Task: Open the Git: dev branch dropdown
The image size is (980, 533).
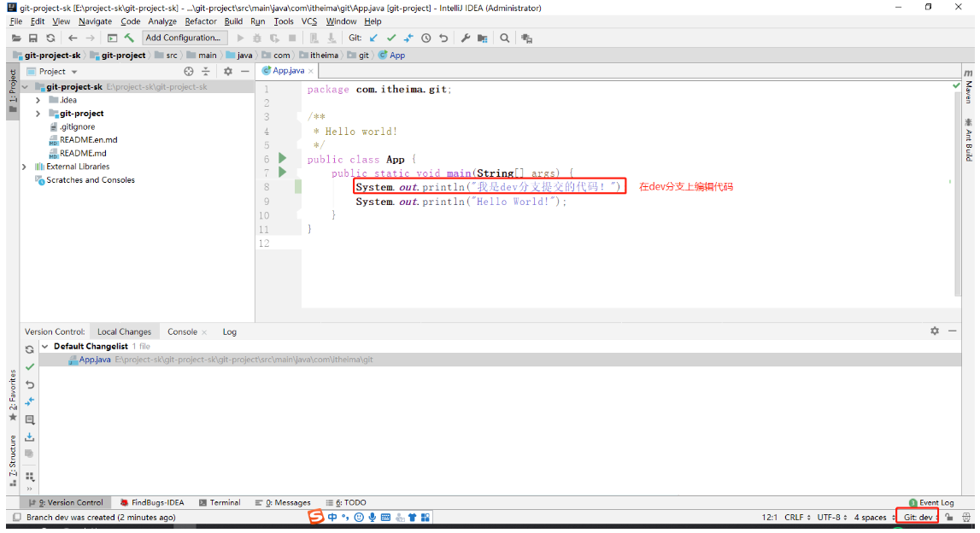Action: [918, 518]
